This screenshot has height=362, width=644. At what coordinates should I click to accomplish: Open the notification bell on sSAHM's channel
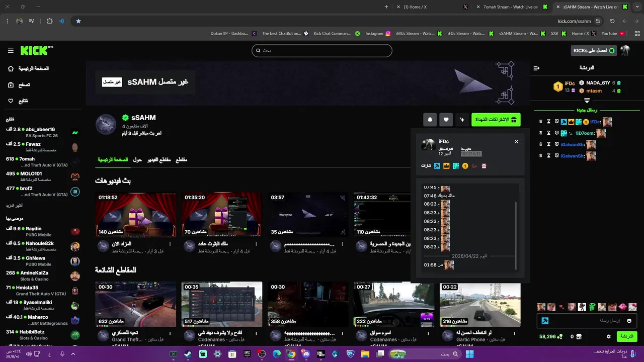(x=430, y=120)
